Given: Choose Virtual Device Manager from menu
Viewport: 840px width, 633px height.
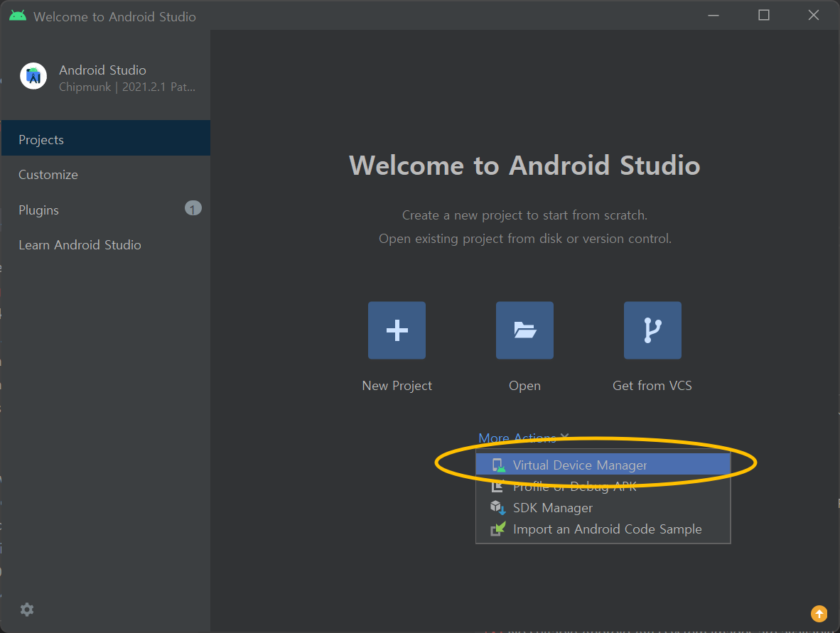Looking at the screenshot, I should (603, 465).
